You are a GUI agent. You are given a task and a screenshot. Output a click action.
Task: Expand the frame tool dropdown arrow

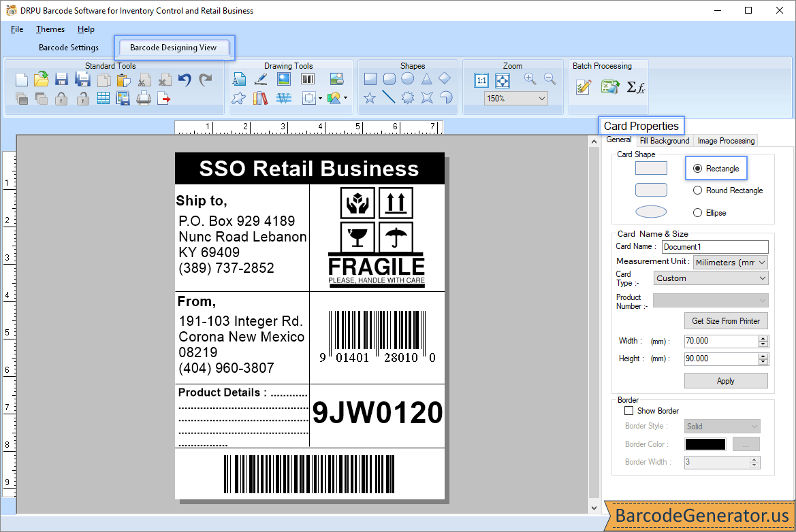point(320,99)
